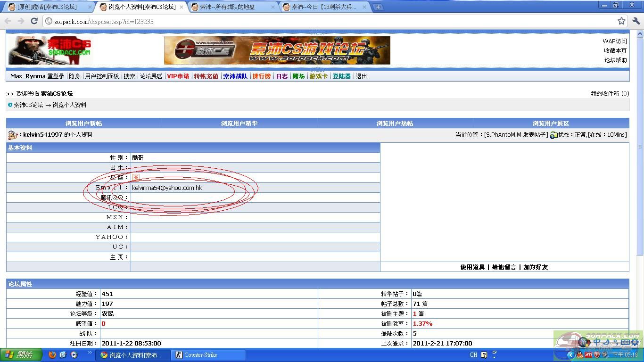Screen dimensions: 644x362
Task: Open the VIP申请 navigation link
Action: 178,76
